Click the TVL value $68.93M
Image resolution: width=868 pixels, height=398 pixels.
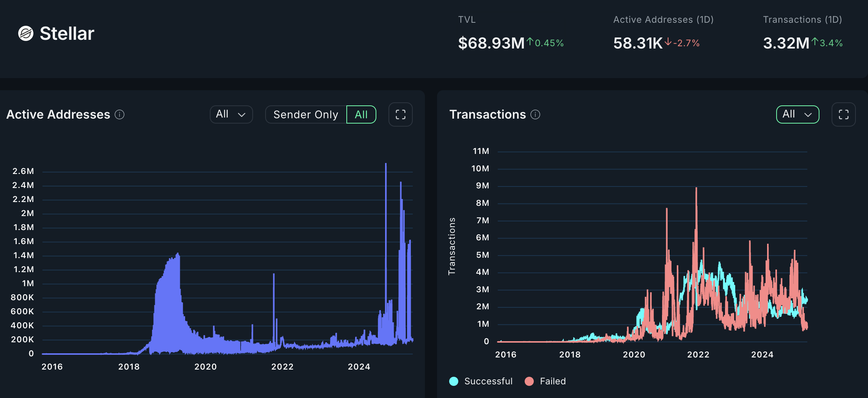(x=491, y=43)
